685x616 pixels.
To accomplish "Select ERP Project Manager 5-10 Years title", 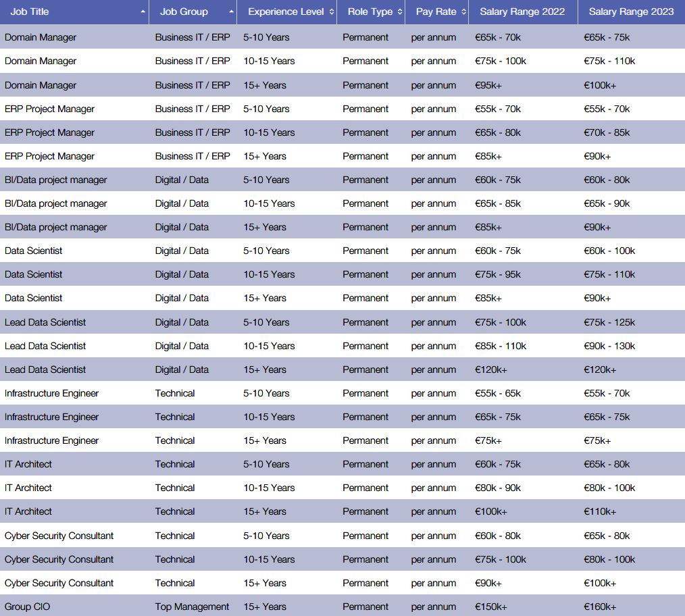I will (49, 109).
